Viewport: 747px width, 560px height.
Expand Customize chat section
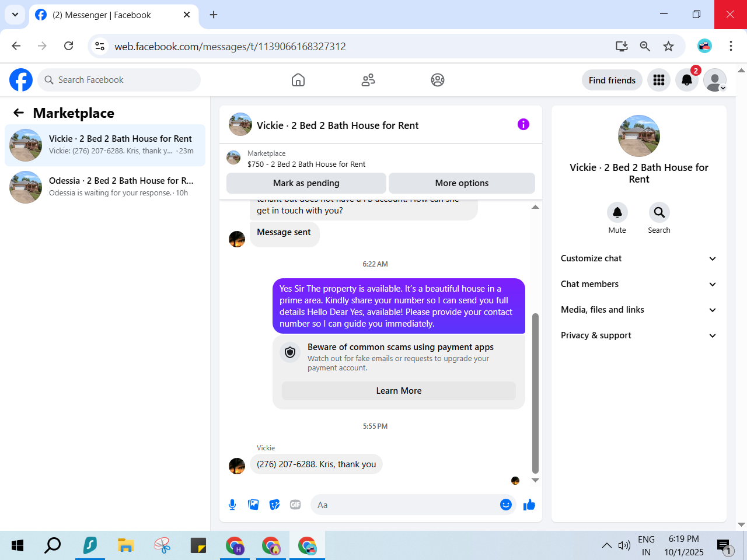pyautogui.click(x=639, y=258)
